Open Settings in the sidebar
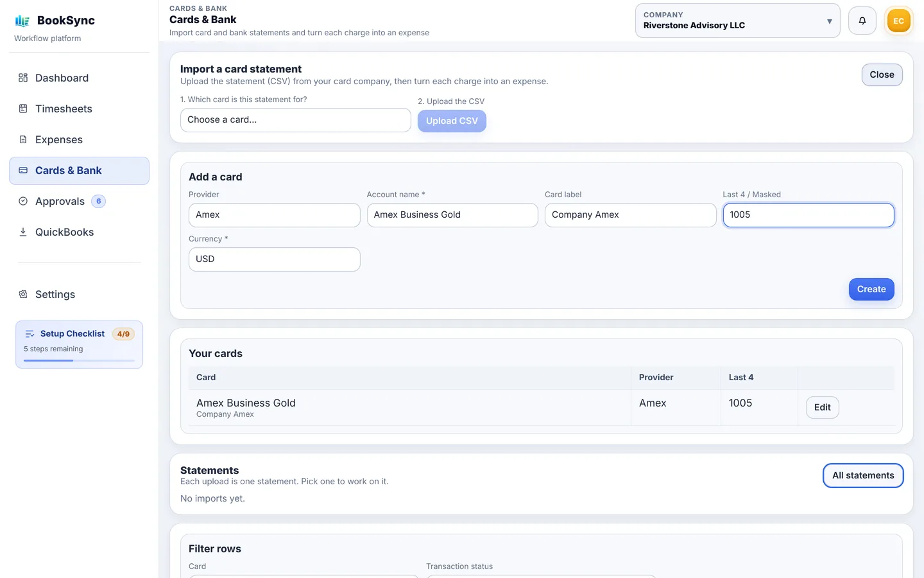924x578 pixels. (79, 294)
